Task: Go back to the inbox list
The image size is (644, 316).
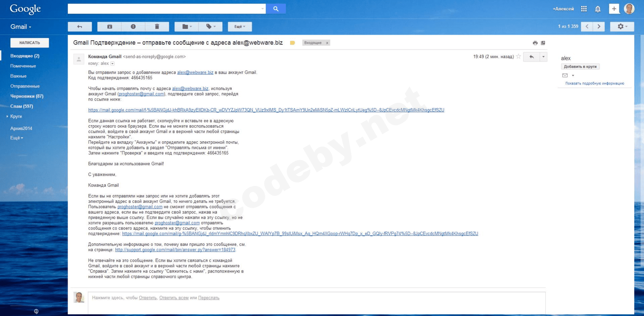Action: 80,27
